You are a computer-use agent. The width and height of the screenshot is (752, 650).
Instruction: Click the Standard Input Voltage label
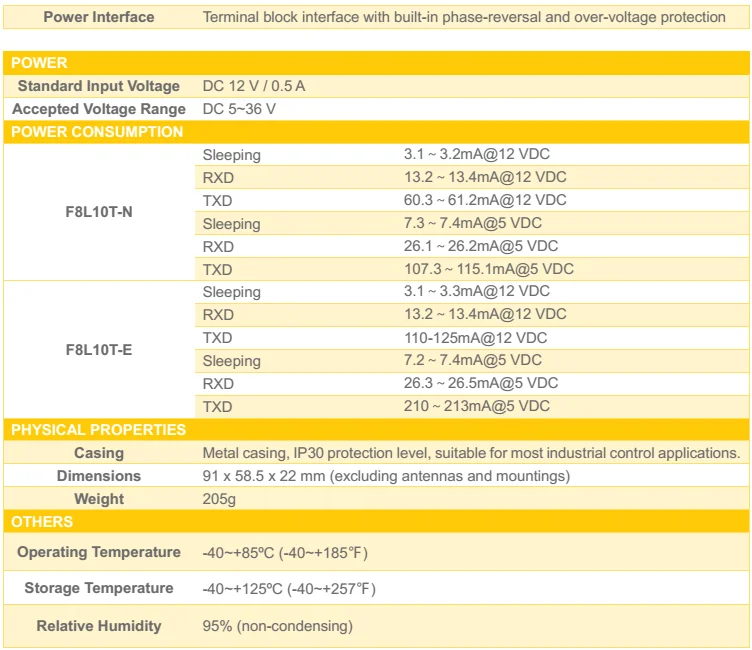99,86
